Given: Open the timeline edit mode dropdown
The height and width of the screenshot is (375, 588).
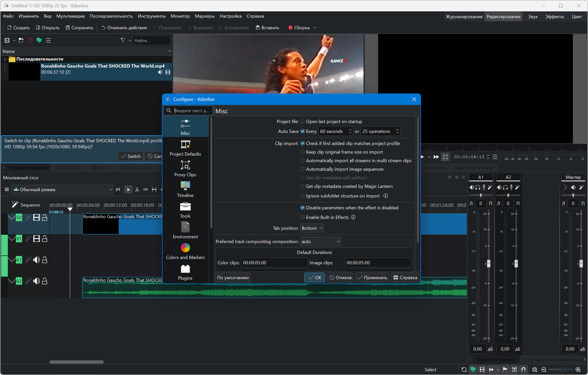Looking at the screenshot, I should coord(62,190).
